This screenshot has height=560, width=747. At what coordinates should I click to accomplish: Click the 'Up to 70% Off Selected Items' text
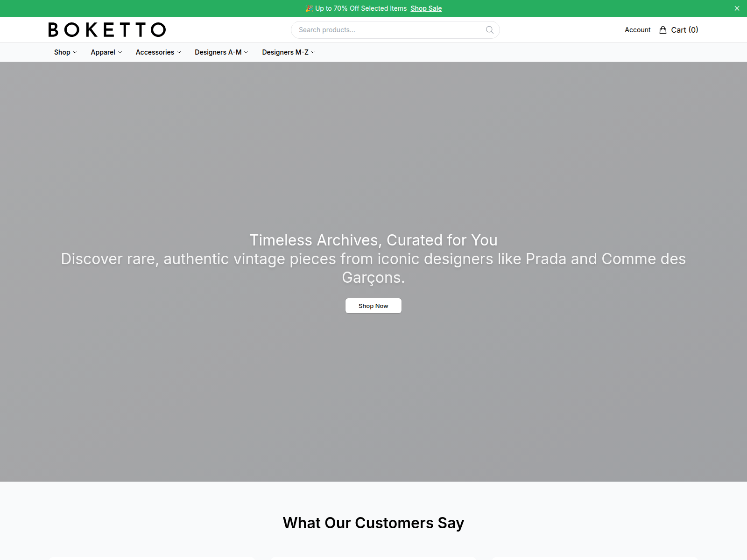pyautogui.click(x=361, y=8)
